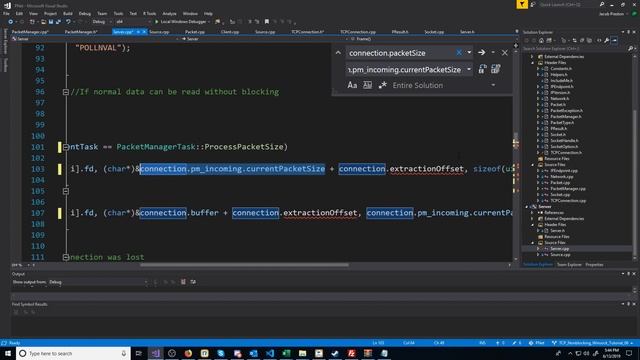Open the find history dropdown arrow
The width and height of the screenshot is (640, 360).
pos(469,53)
